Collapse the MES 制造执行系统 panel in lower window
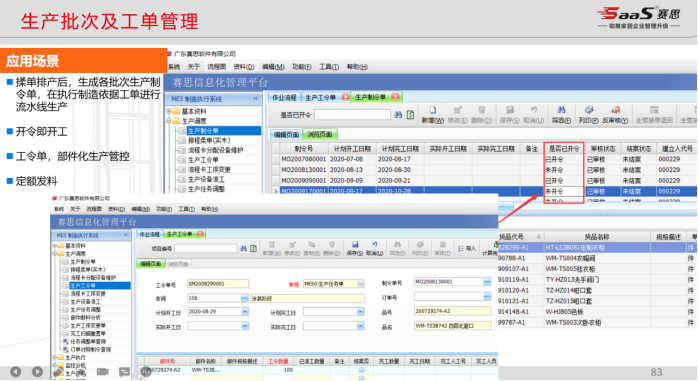698x381 pixels. [x=126, y=235]
